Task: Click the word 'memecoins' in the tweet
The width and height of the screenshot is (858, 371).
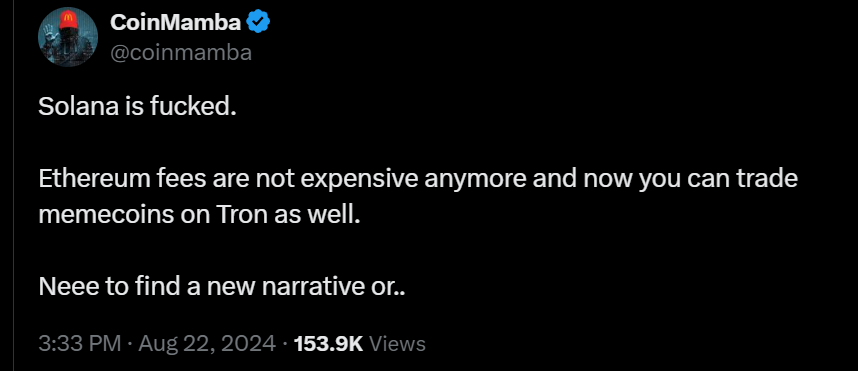Action: click(106, 216)
